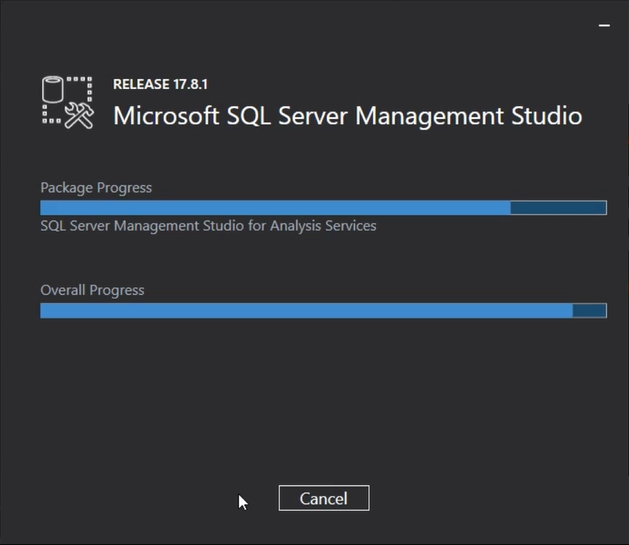629x545 pixels.
Task: Click the filled portion of Overall Progress bar
Action: pos(305,311)
